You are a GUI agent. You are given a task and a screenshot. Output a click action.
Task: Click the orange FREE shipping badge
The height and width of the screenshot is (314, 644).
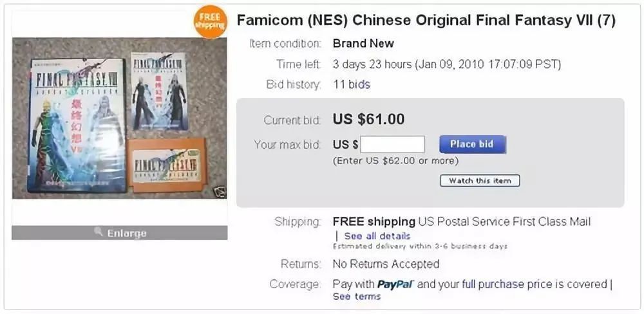pyautogui.click(x=210, y=22)
